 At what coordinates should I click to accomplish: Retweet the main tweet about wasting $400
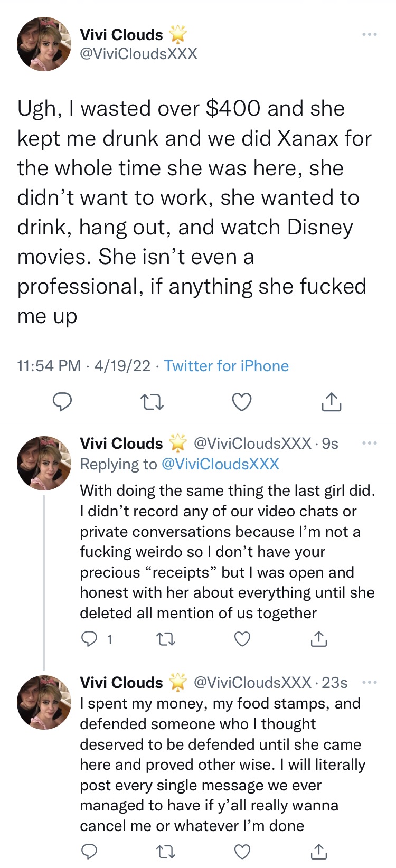(152, 402)
